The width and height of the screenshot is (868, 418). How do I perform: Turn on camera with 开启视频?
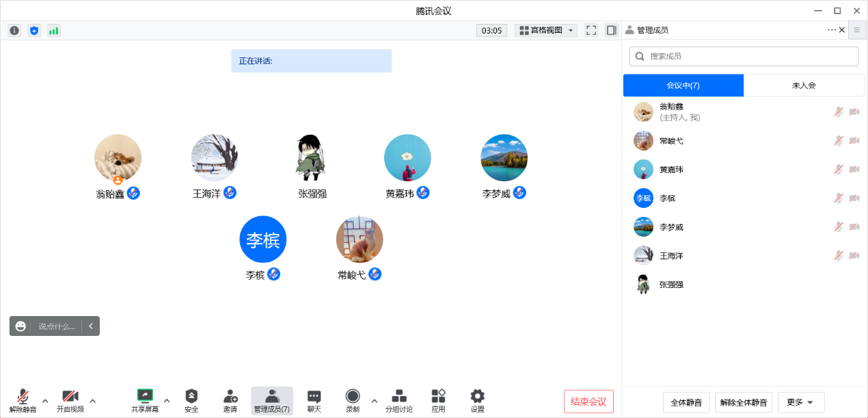[x=70, y=401]
